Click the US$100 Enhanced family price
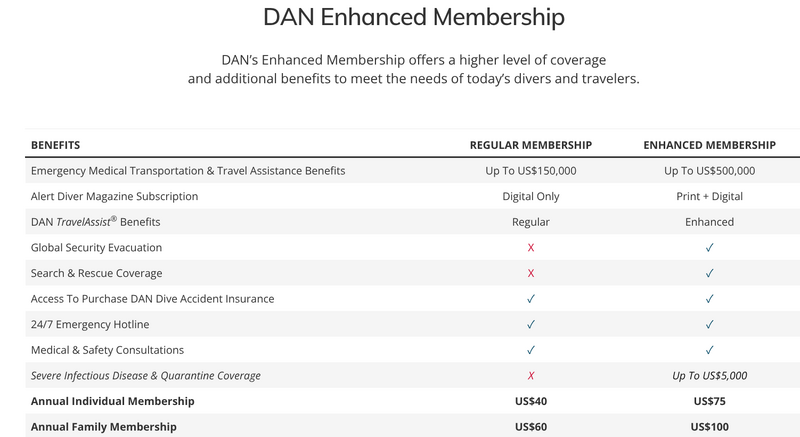 [x=709, y=427]
